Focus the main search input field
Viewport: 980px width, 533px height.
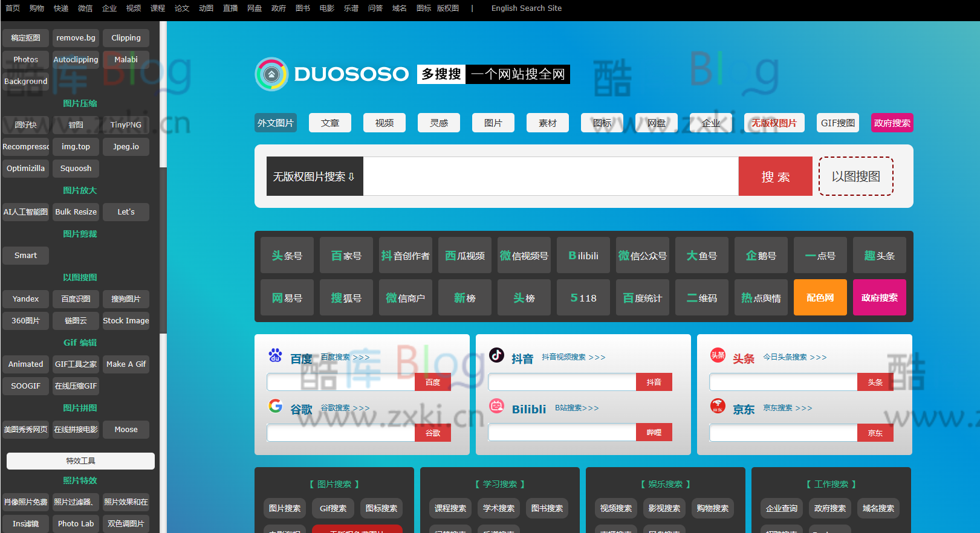click(551, 176)
